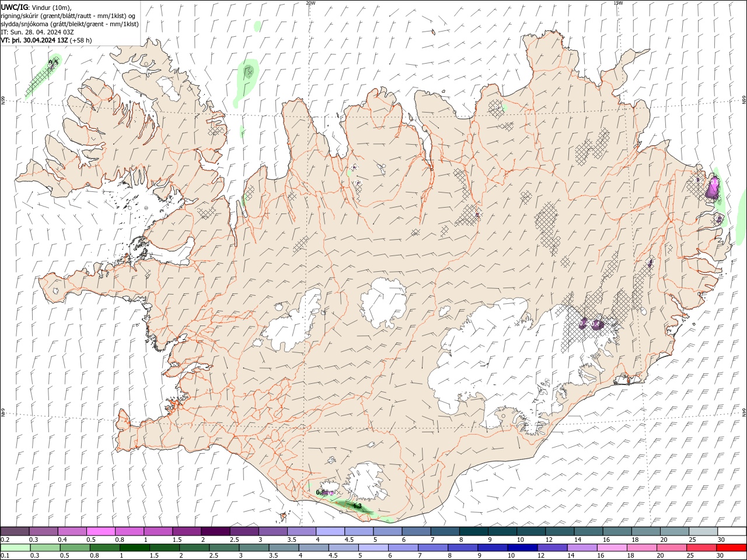
Task: Click the 20W longitude label
Action: point(310,3)
